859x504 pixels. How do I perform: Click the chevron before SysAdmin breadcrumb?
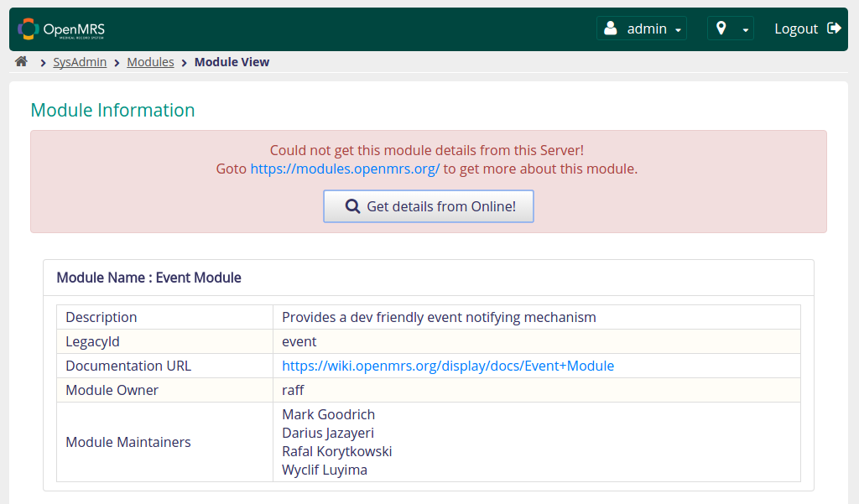click(x=43, y=63)
